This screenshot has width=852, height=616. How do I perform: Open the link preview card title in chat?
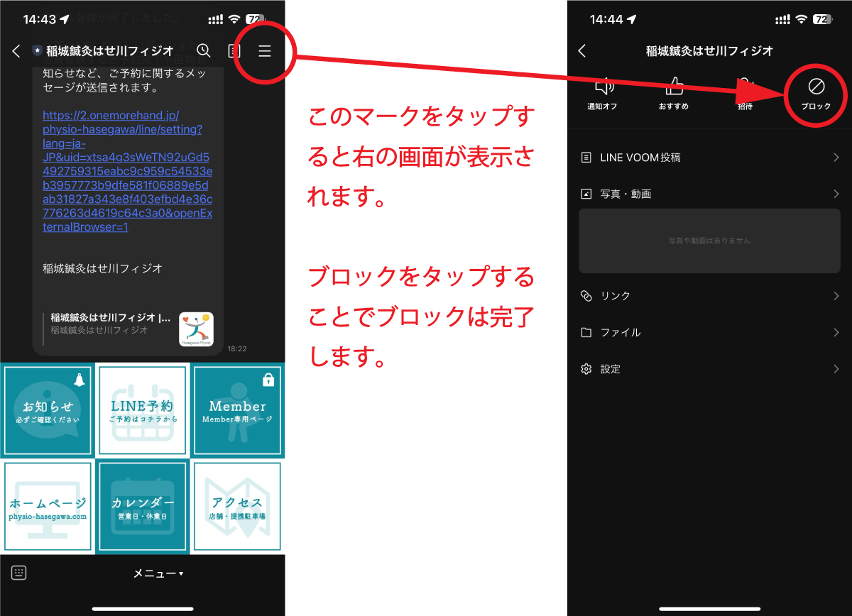(111, 318)
